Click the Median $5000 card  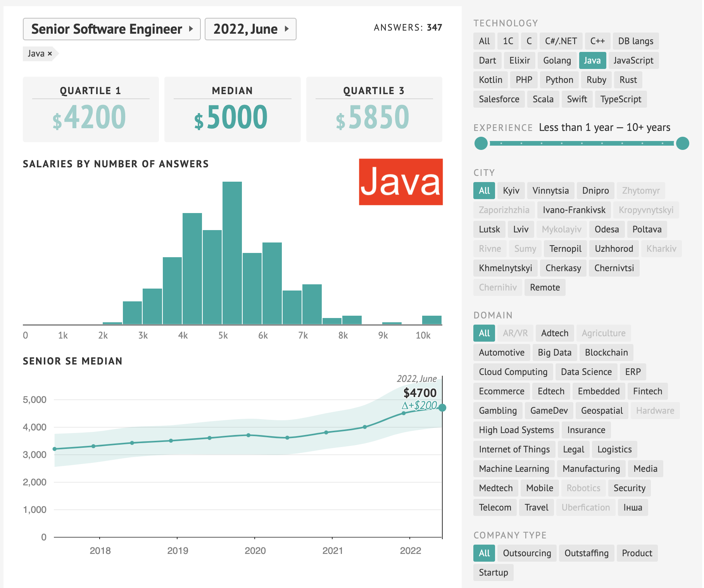[232, 109]
